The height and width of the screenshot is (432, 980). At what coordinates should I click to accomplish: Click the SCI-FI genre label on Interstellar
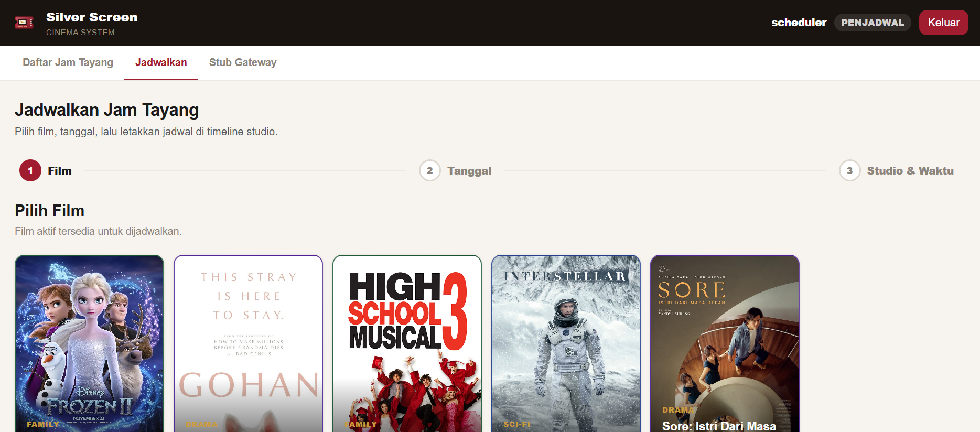click(517, 424)
